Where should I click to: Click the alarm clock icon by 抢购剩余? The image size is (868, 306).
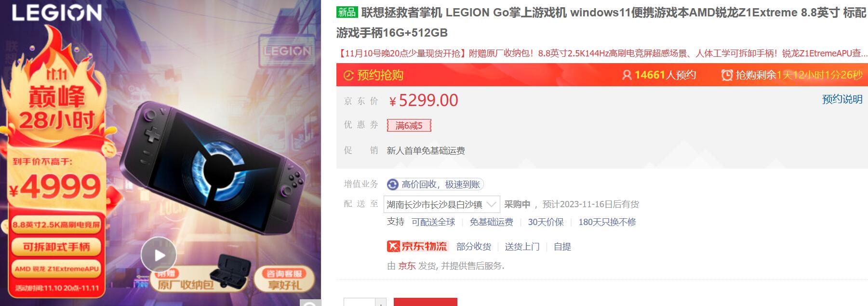727,75
